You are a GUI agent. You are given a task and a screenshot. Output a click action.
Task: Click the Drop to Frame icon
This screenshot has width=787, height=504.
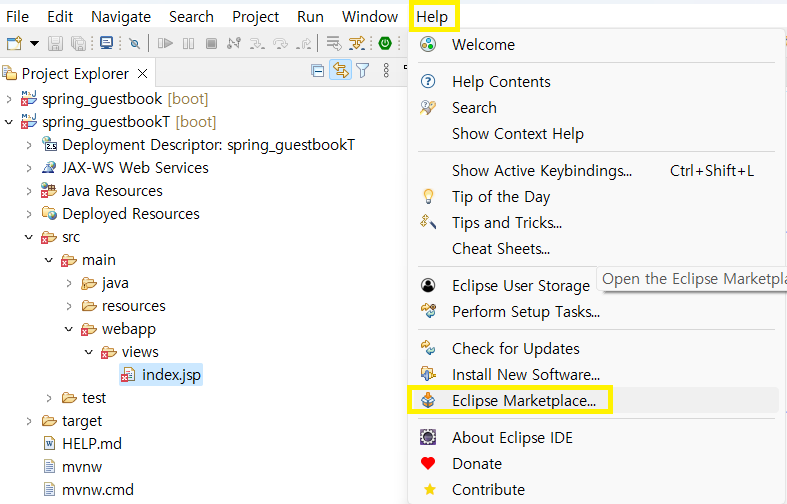(334, 43)
